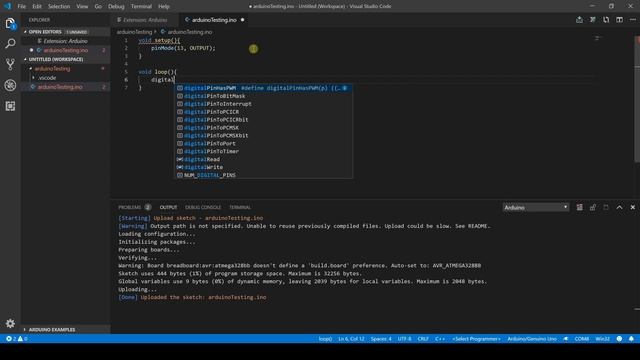The image size is (640, 360).
Task: Clear the output panel
Action: pyautogui.click(x=580, y=207)
